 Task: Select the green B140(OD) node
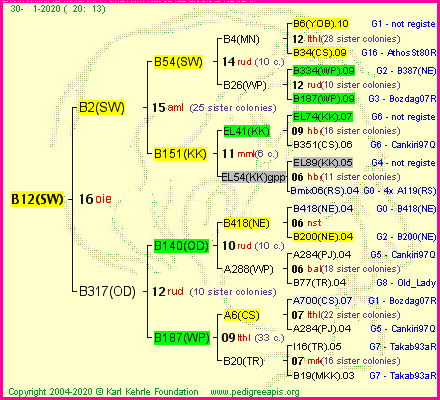click(181, 246)
